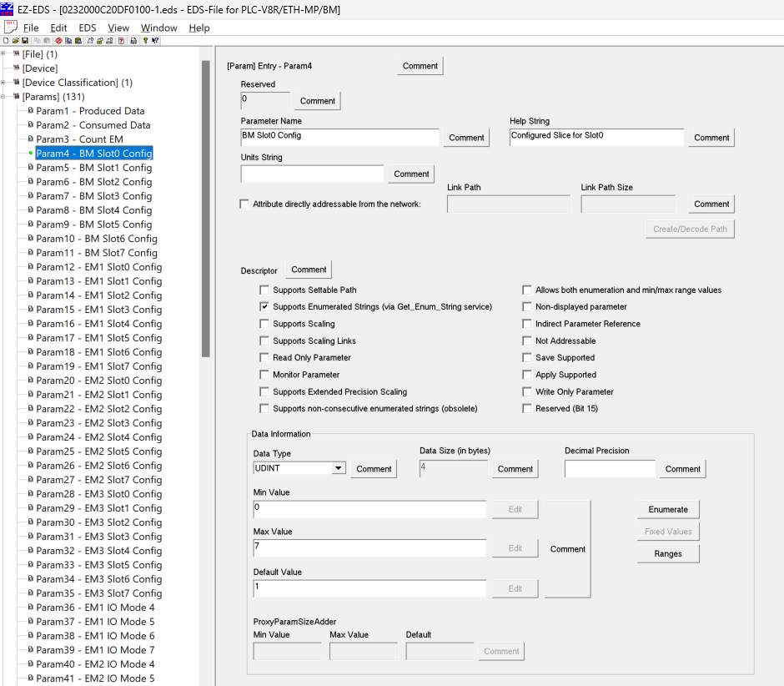Open the EDS menu
784x686 pixels.
tap(88, 28)
